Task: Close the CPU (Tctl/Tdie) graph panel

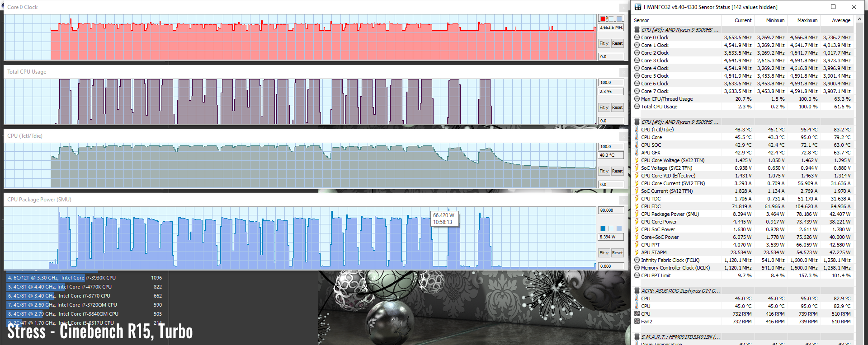Action: (623, 136)
